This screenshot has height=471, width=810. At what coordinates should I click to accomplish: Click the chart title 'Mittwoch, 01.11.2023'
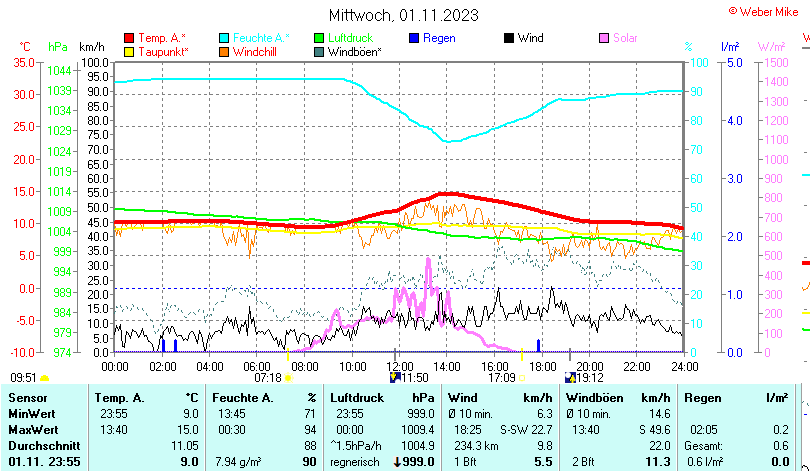(x=404, y=15)
